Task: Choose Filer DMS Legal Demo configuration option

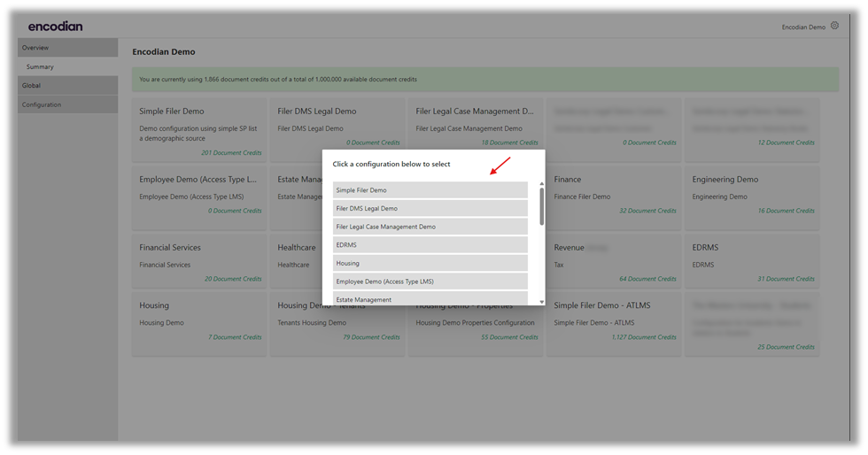Action: [430, 209]
